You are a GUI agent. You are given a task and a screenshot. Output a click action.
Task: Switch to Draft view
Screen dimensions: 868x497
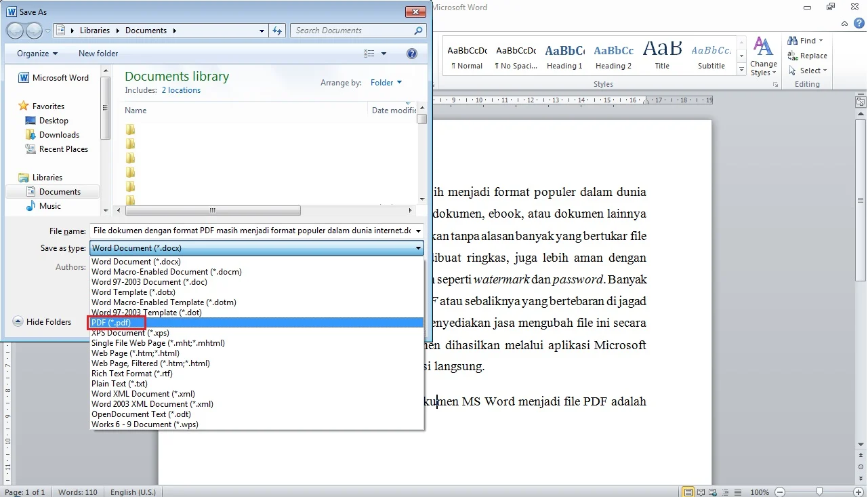pyautogui.click(x=737, y=492)
